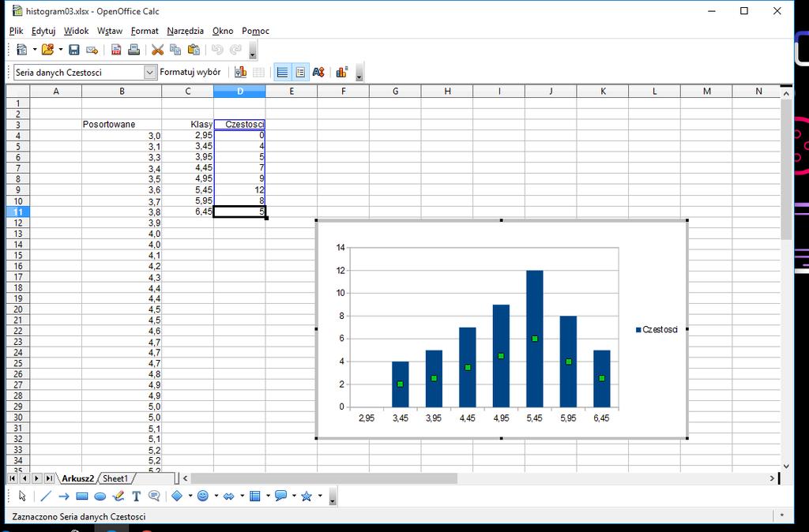Open the Symbol Shapes dropdown arrow

coord(216,496)
